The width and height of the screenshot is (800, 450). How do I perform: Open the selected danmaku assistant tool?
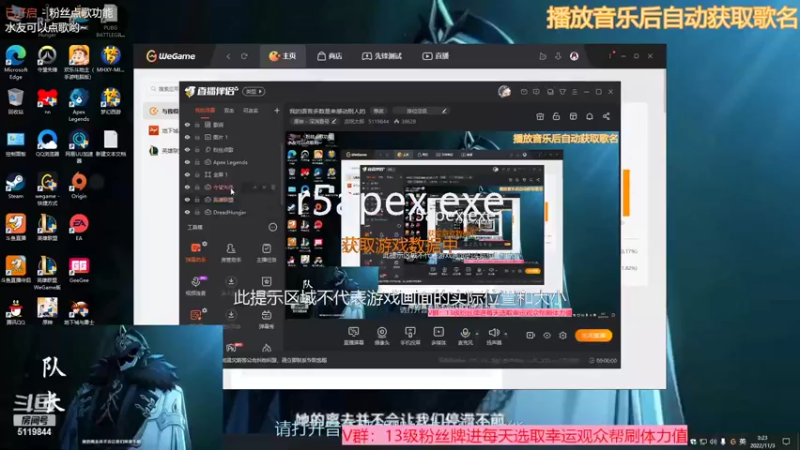click(196, 252)
